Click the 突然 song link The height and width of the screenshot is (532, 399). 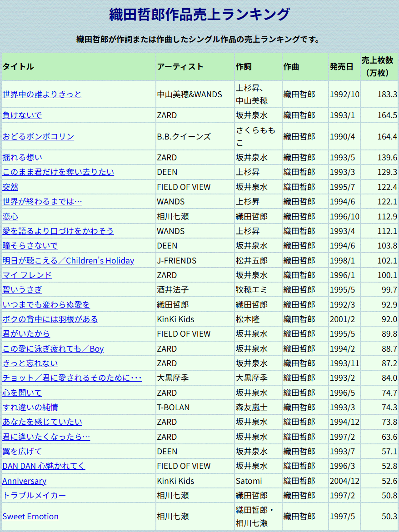10,187
